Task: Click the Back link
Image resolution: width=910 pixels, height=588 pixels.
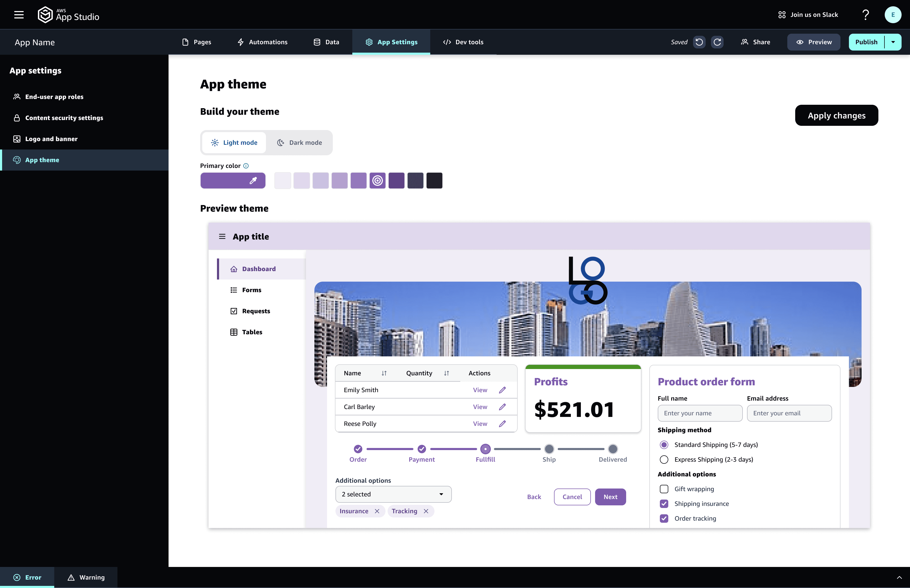Action: pos(534,497)
